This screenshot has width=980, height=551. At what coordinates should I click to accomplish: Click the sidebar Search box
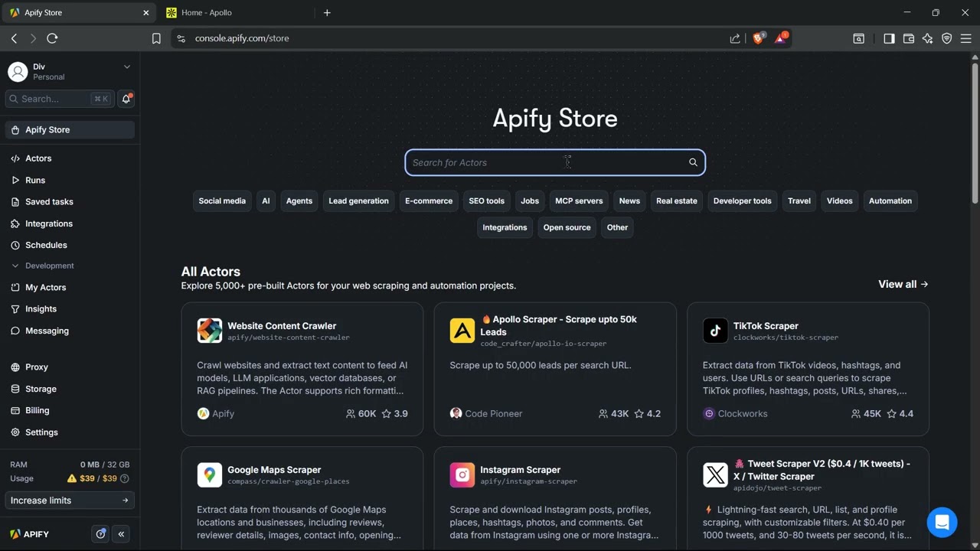58,99
